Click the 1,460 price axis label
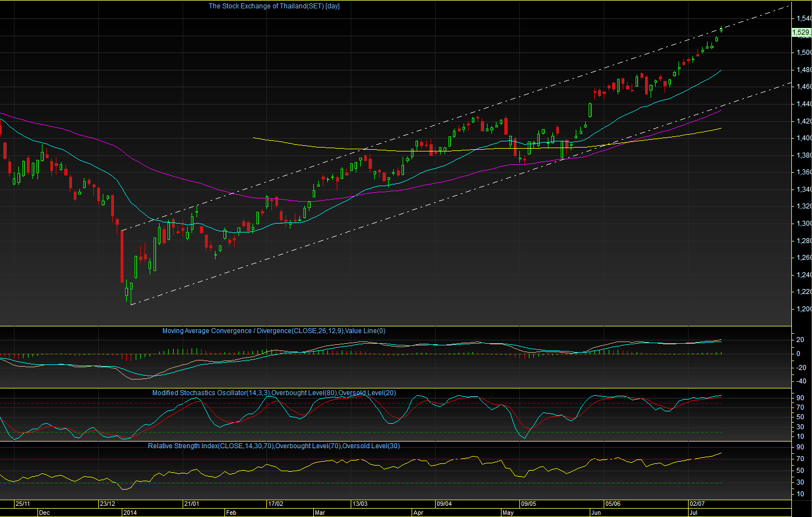This screenshot has width=812, height=517. click(x=804, y=87)
